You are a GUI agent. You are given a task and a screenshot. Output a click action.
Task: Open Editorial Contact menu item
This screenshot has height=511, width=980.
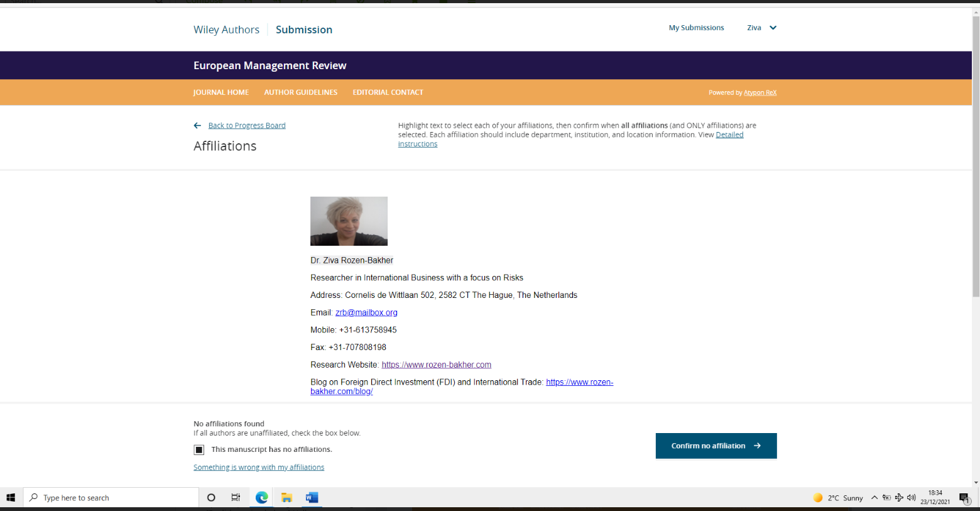click(x=388, y=92)
